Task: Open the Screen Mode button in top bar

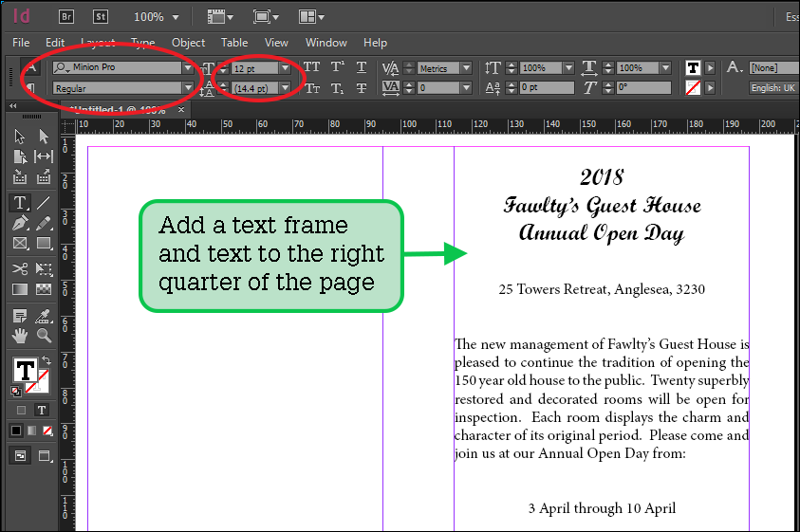Action: tap(266, 17)
